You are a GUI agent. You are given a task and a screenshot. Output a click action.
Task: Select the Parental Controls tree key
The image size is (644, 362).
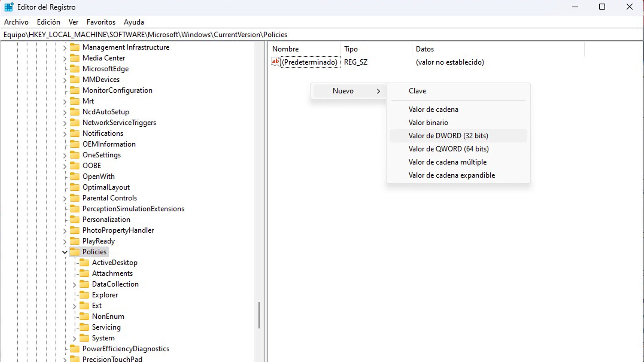tap(110, 198)
